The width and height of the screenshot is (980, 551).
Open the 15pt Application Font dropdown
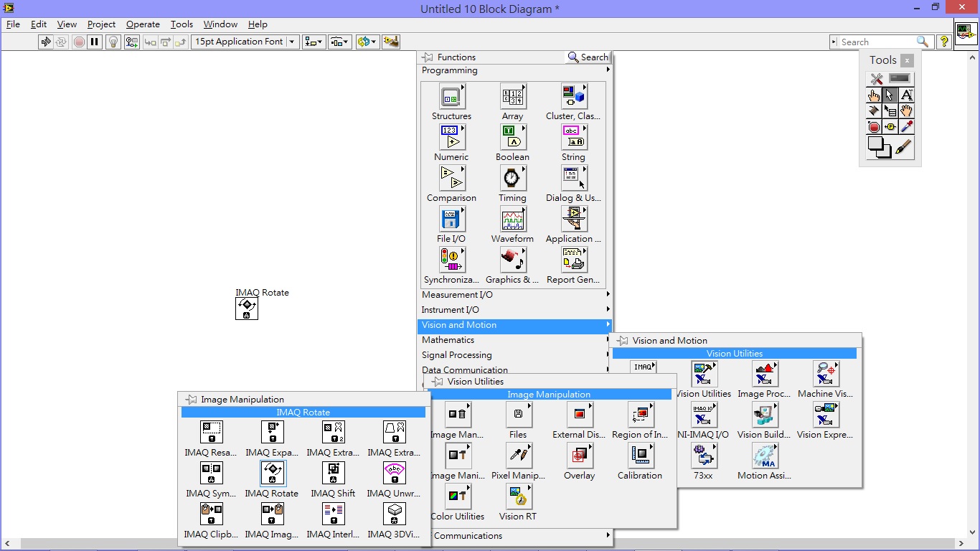point(245,42)
